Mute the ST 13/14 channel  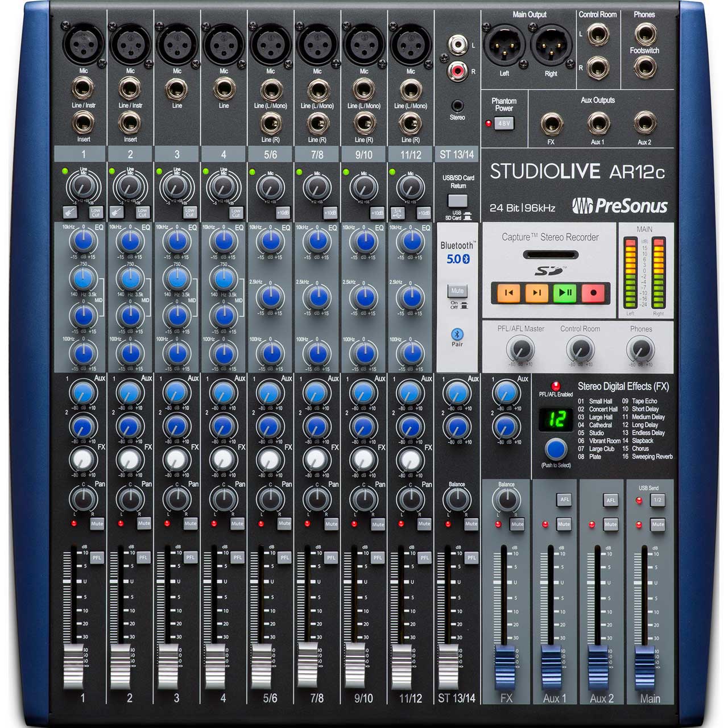tap(471, 524)
